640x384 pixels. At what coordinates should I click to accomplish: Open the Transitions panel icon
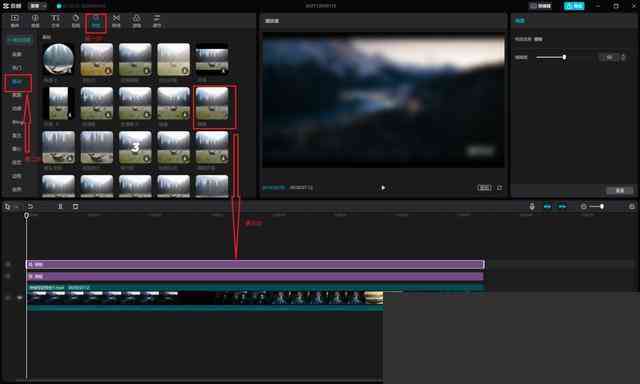(116, 21)
